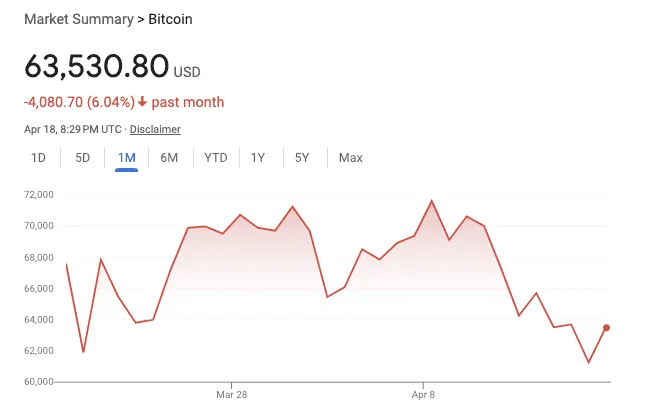Click the 60,000 y-axis label
Image resolution: width=651 pixels, height=409 pixels.
[x=39, y=382]
